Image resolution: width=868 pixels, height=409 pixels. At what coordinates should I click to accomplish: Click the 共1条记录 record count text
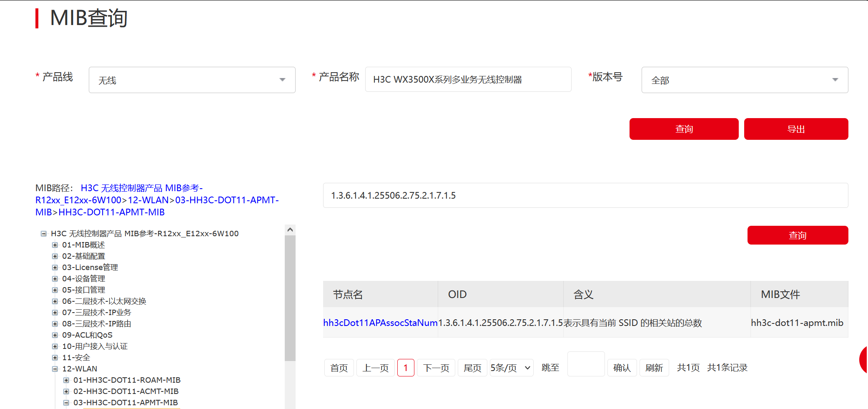tap(728, 368)
